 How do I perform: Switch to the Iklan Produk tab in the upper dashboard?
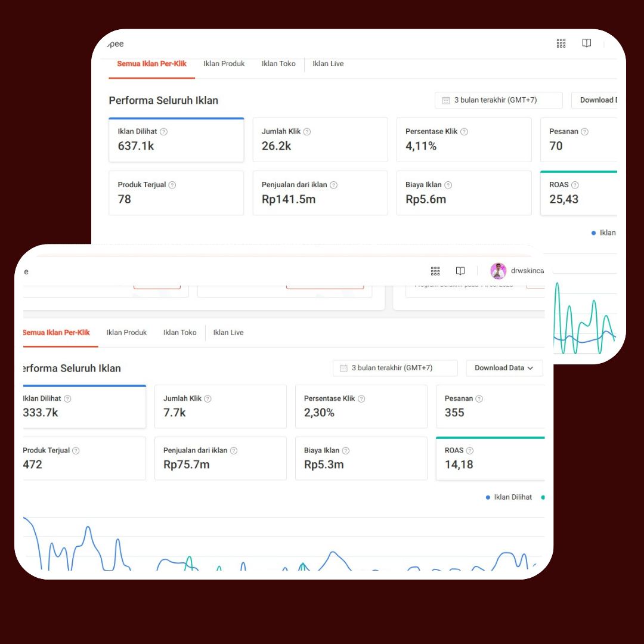coord(224,64)
